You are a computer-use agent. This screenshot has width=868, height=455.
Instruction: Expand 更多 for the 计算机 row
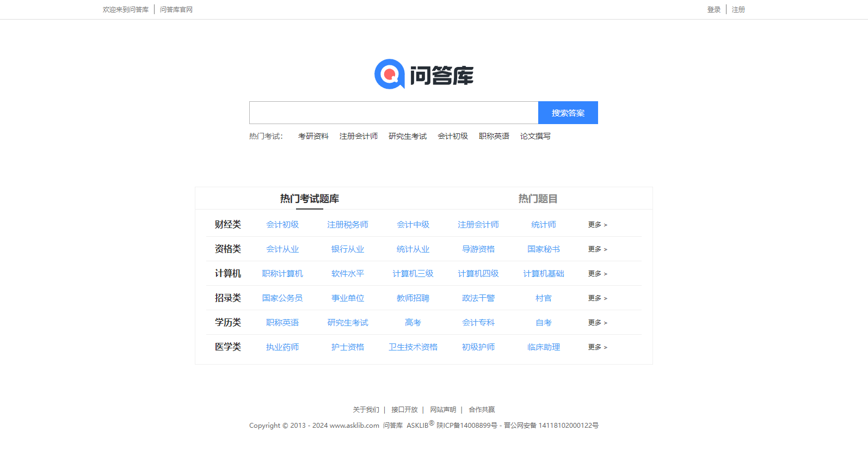598,274
